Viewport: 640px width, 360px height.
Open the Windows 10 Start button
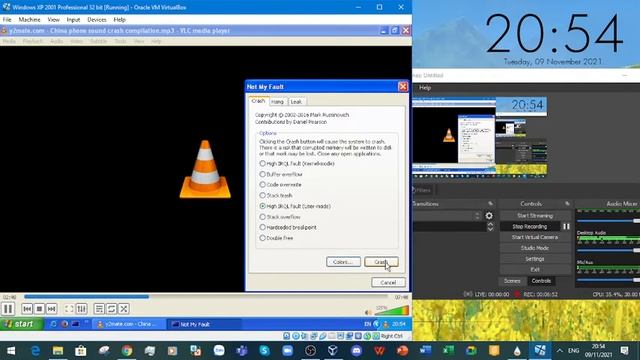point(11,351)
